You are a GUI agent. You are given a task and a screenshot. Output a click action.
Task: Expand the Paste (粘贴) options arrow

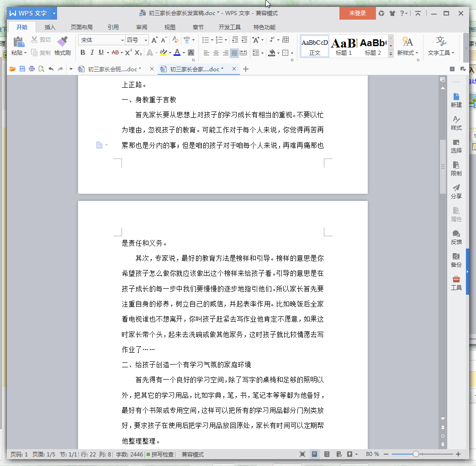tap(25, 53)
